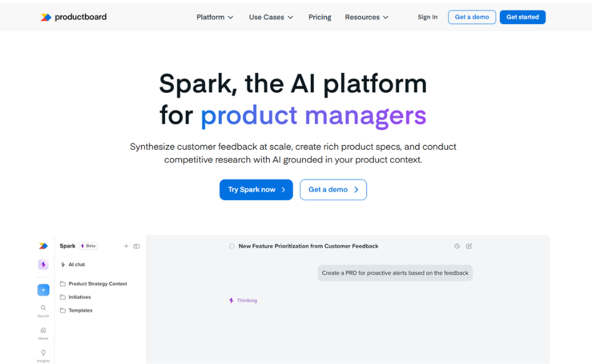Expand the Resources dropdown
The width and height of the screenshot is (592, 364).
pyautogui.click(x=366, y=17)
